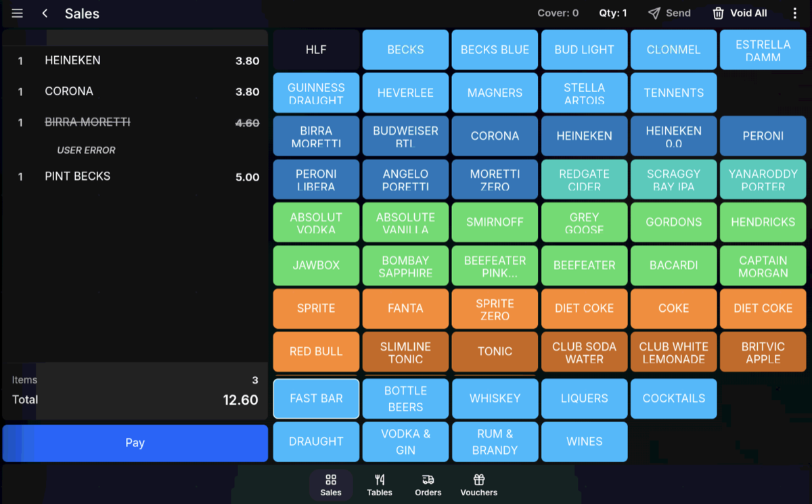Tap the HENDRICKS button

coord(763,223)
